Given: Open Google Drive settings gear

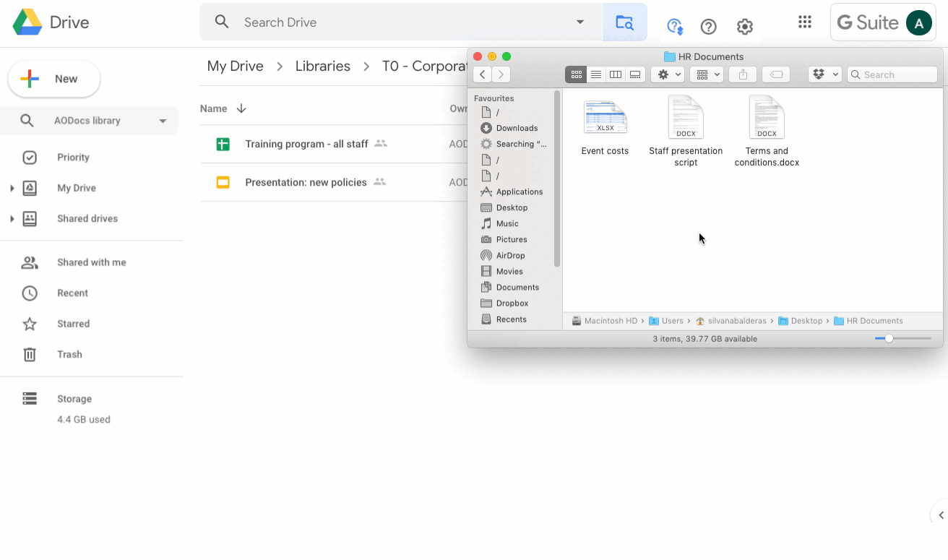Looking at the screenshot, I should [x=745, y=26].
